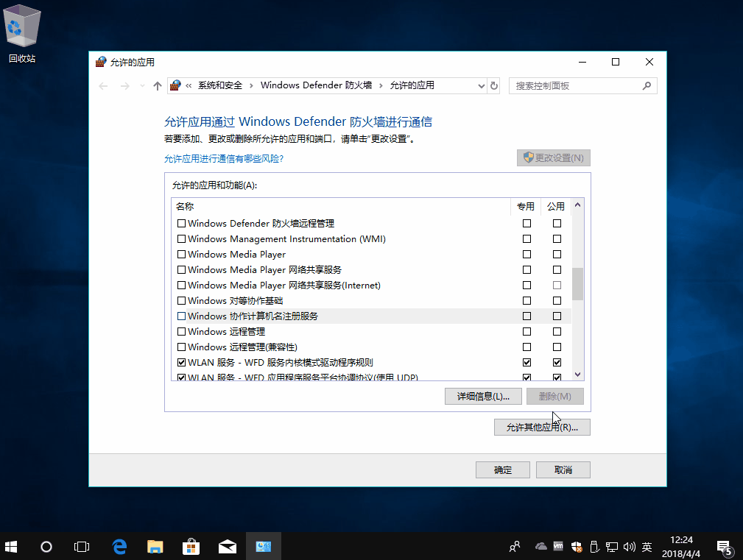Viewport: 743px width, 560px height.
Task: Select Windows Media Player 网络共享服务(Internet) row
Action: click(371, 285)
